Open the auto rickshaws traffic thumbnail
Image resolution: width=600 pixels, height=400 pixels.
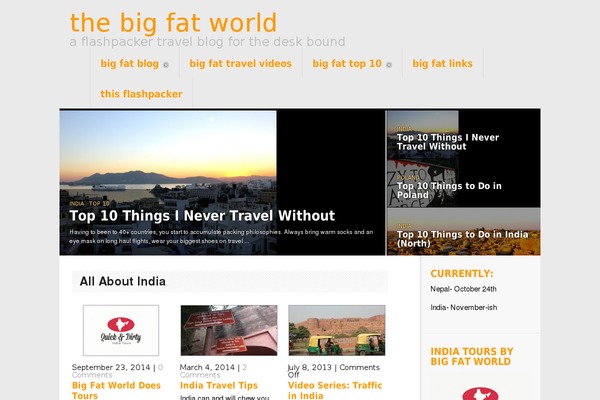coord(337,330)
